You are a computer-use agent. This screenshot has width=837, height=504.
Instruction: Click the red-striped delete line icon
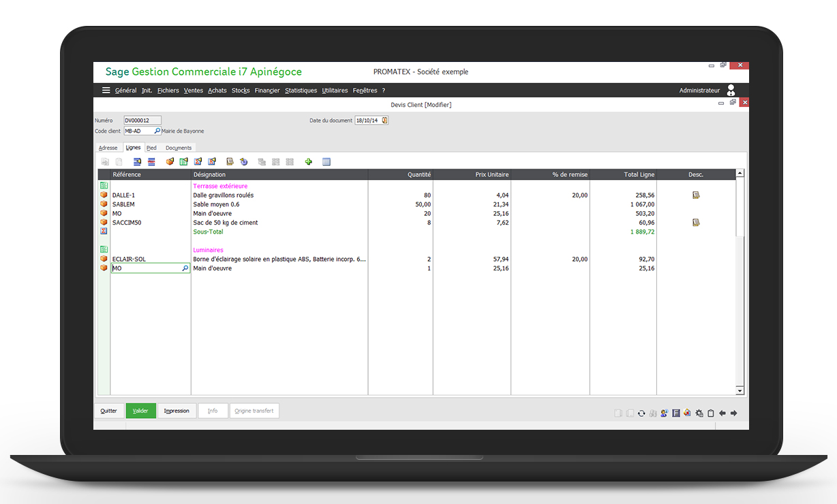[x=151, y=161]
